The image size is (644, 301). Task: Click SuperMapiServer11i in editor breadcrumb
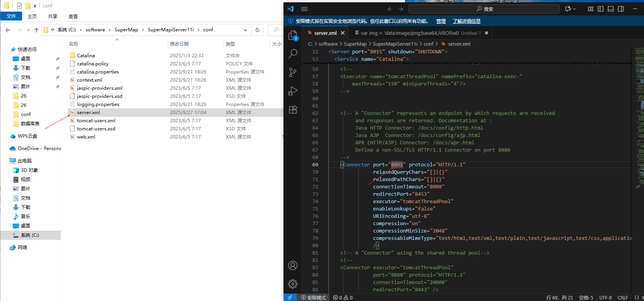tap(395, 44)
